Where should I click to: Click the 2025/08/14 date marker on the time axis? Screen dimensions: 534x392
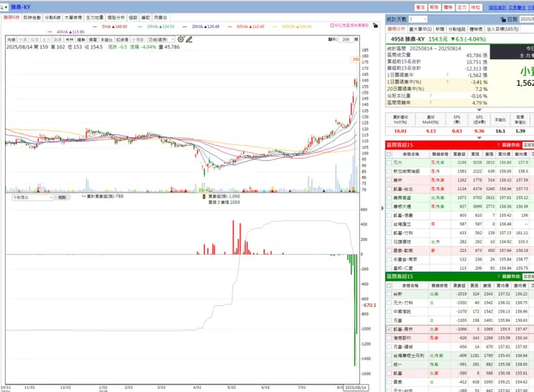click(356, 388)
